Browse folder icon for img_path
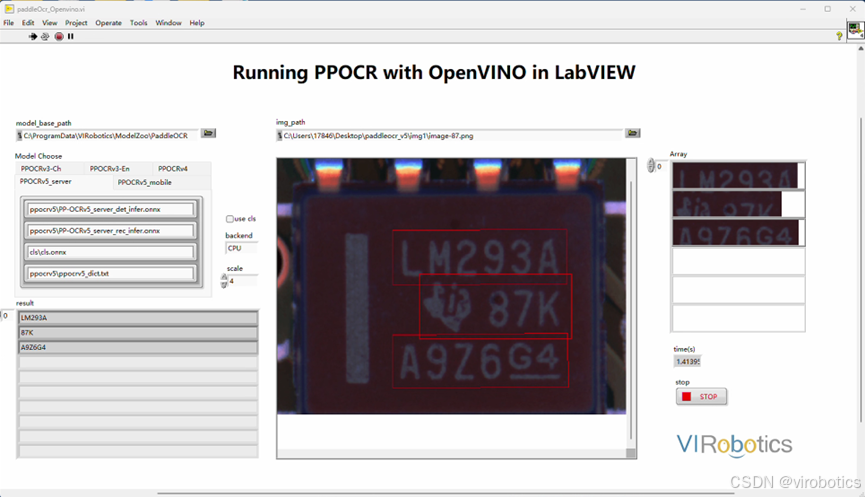Viewport: 865px width, 497px height. click(632, 133)
